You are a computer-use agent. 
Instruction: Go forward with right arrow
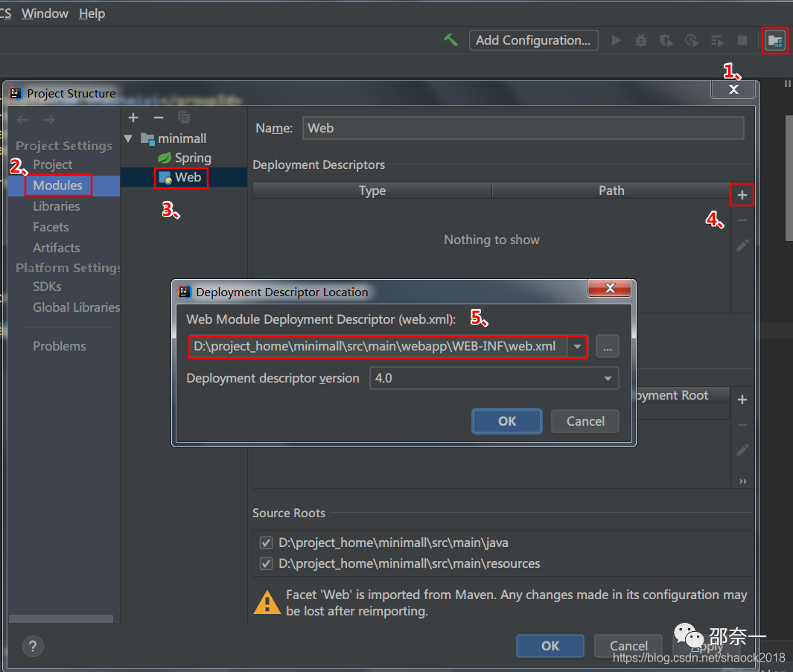[x=48, y=120]
